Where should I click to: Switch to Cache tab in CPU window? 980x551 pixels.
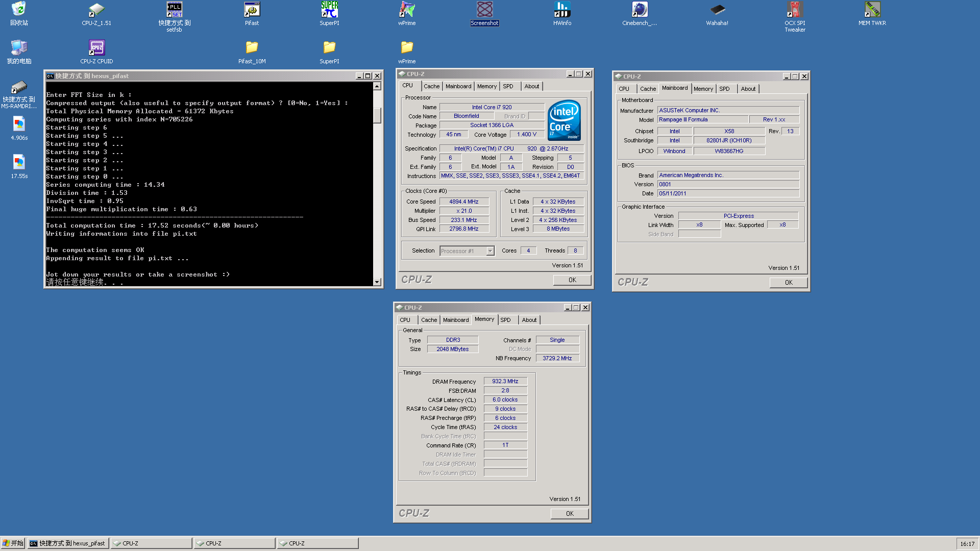431,86
